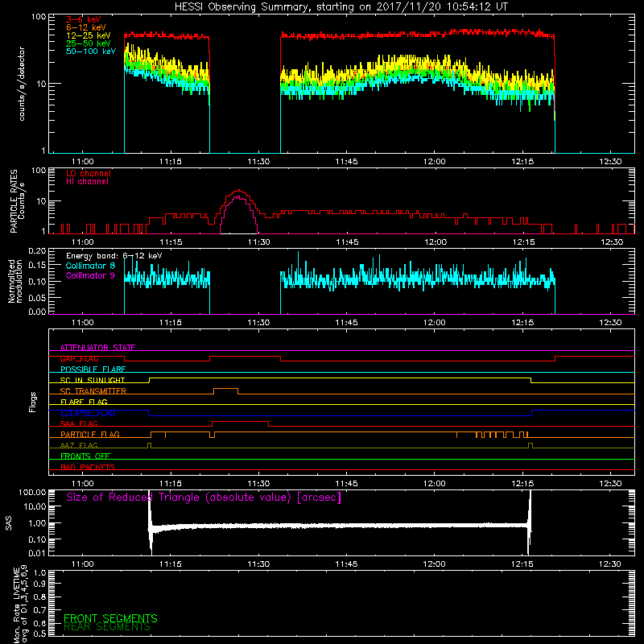This screenshot has width=644, height=644.
Task: Click the ECLIPSE_FLAG label
Action: [88, 413]
